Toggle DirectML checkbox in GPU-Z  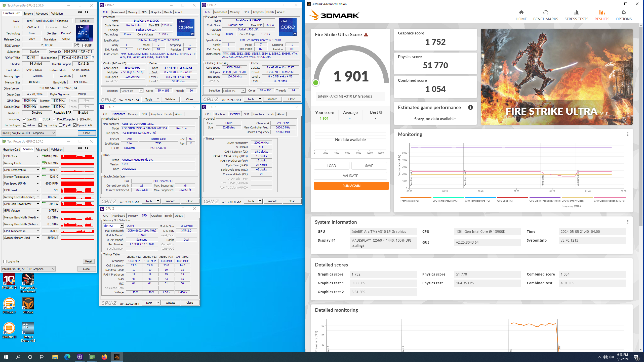79,119
